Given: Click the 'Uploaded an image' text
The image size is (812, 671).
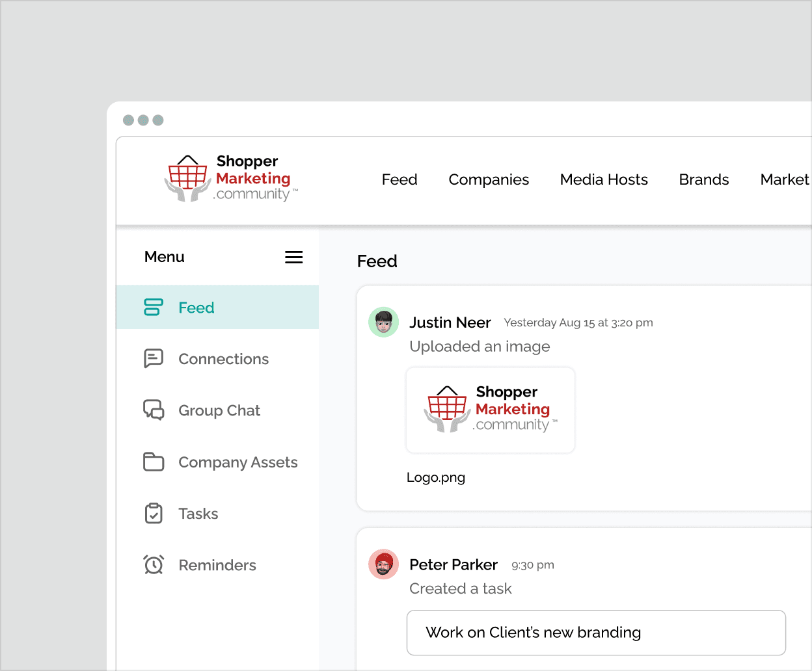Looking at the screenshot, I should tap(480, 347).
